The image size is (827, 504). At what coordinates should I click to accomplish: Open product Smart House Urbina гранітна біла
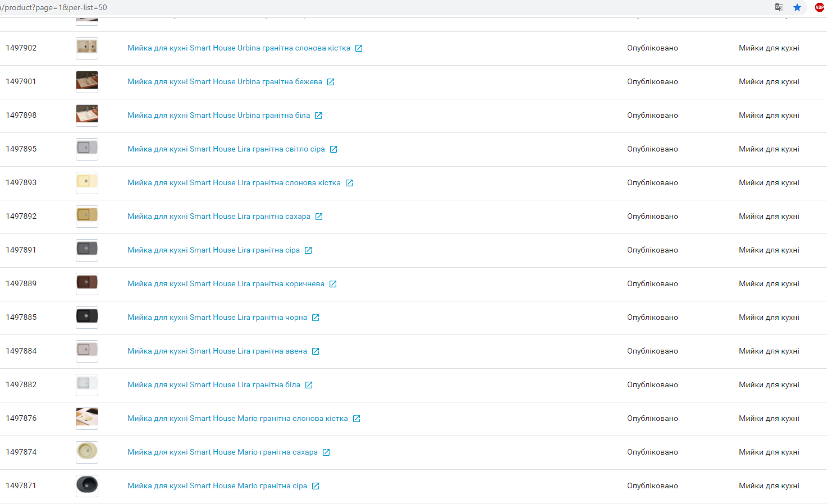coord(218,115)
